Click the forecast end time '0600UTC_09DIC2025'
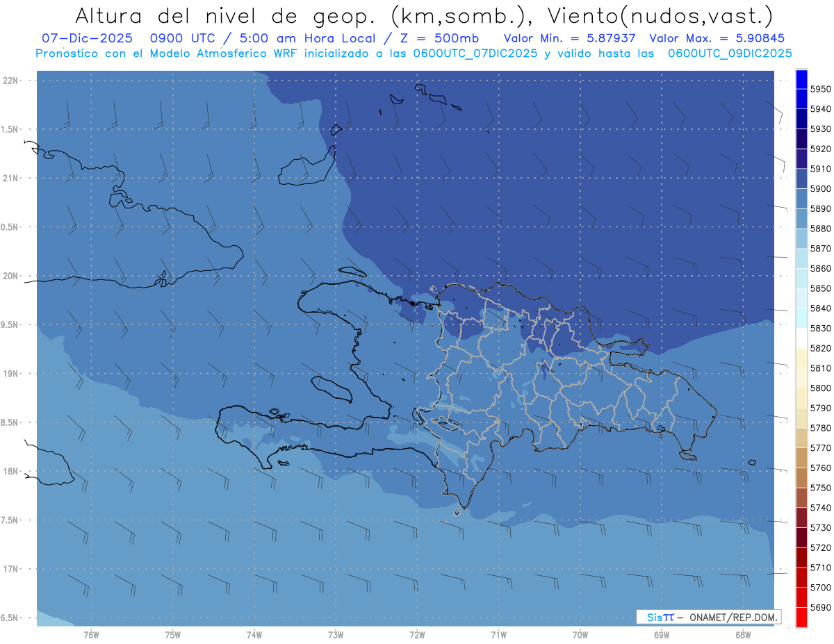This screenshot has height=644, width=834. (730, 53)
